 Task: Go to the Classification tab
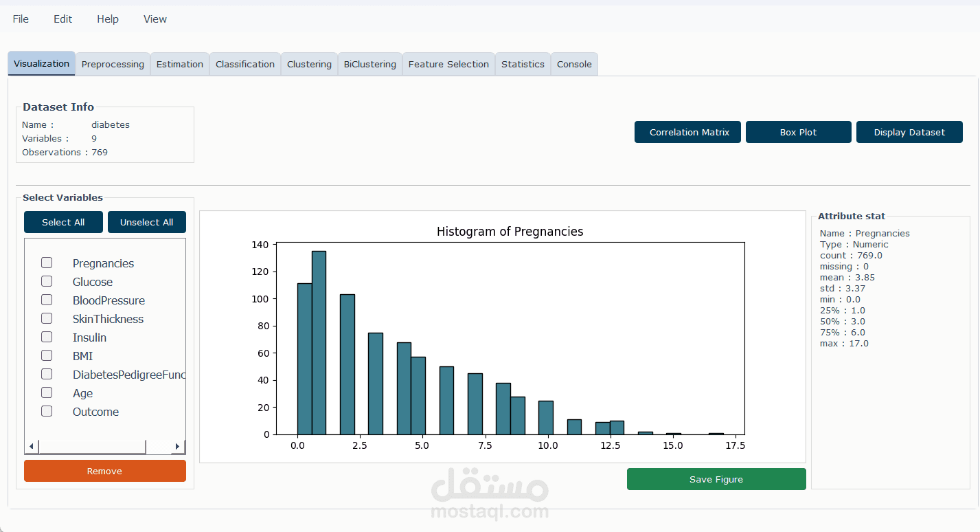click(x=245, y=65)
